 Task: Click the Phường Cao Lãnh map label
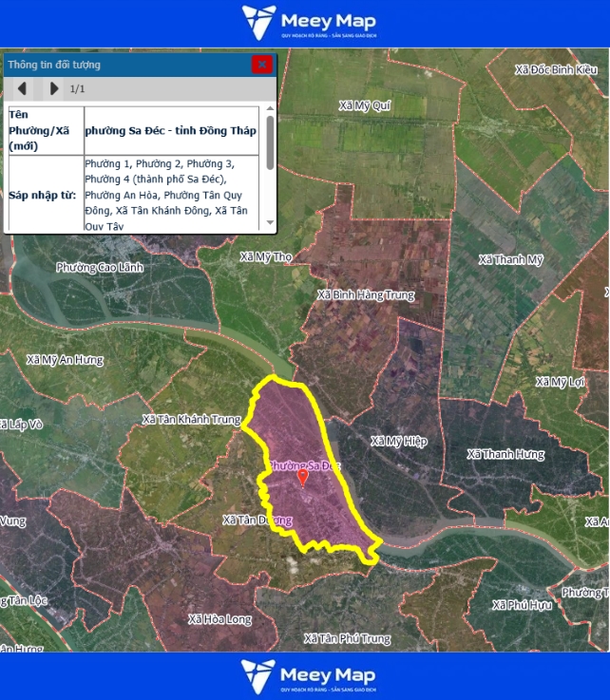(100, 267)
